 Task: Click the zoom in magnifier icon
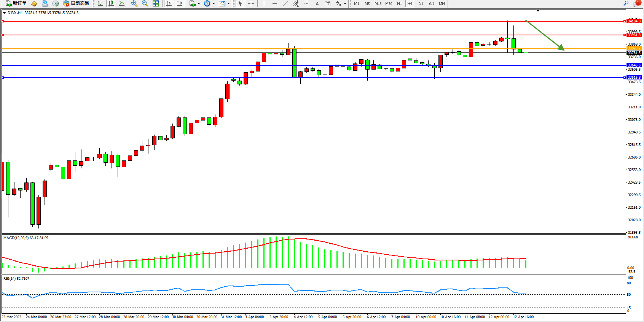(134, 3)
